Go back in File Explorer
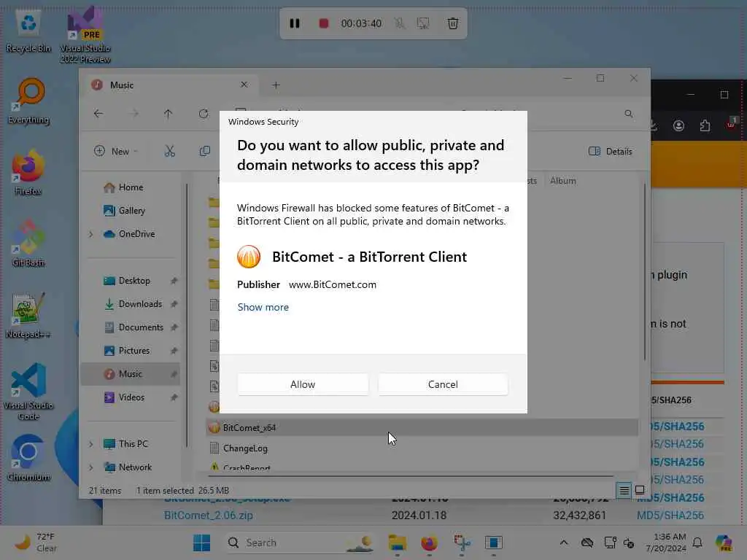The height and width of the screenshot is (560, 747). point(98,113)
